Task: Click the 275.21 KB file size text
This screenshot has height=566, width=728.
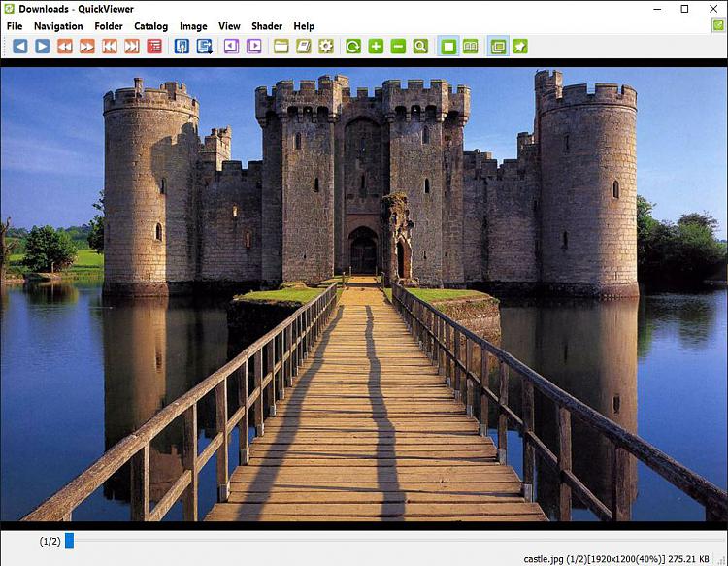Action: click(x=689, y=559)
